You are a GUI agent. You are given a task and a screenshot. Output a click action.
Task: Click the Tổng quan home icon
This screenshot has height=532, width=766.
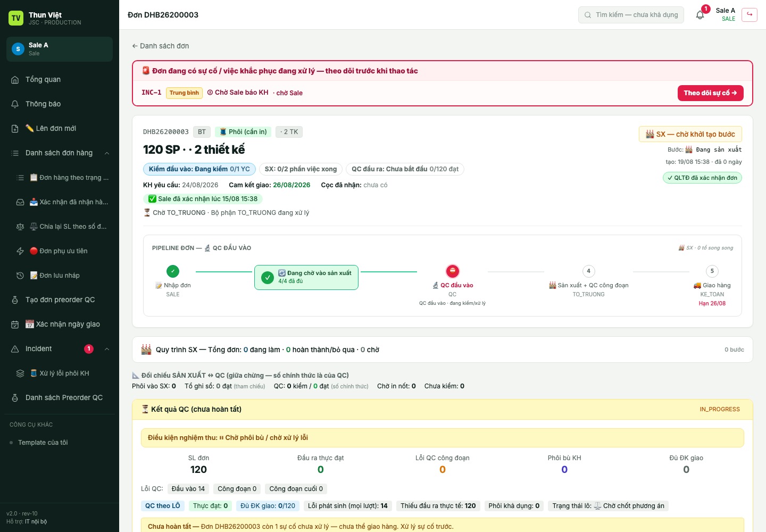coord(15,80)
